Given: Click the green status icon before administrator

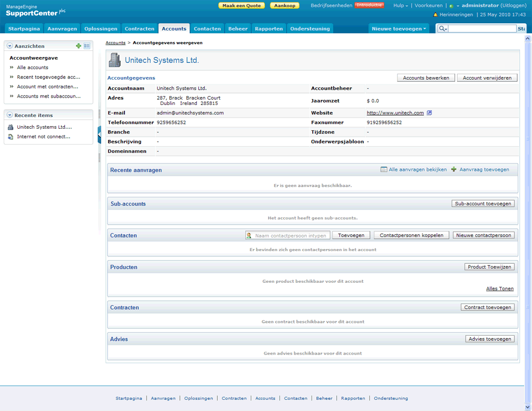Looking at the screenshot, I should point(451,6).
